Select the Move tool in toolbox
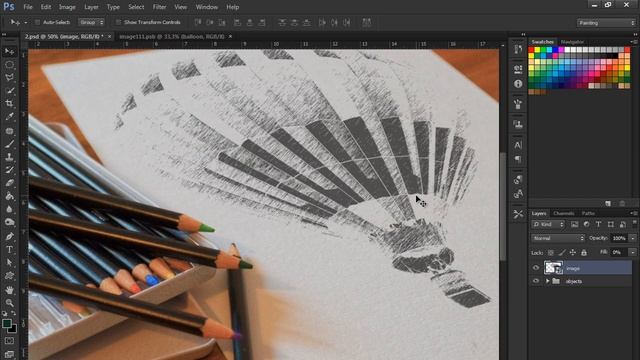Image resolution: width=640 pixels, height=360 pixels. coord(9,52)
